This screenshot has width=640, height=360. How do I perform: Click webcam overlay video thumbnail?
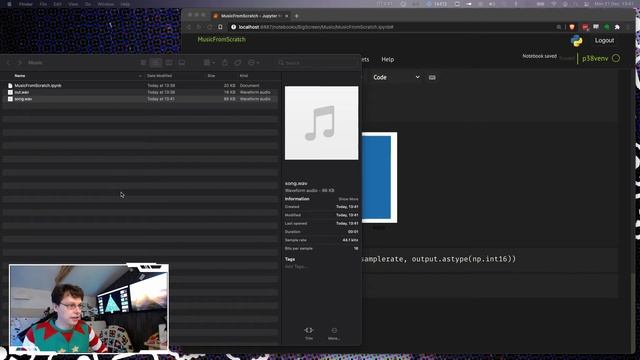pos(89,308)
